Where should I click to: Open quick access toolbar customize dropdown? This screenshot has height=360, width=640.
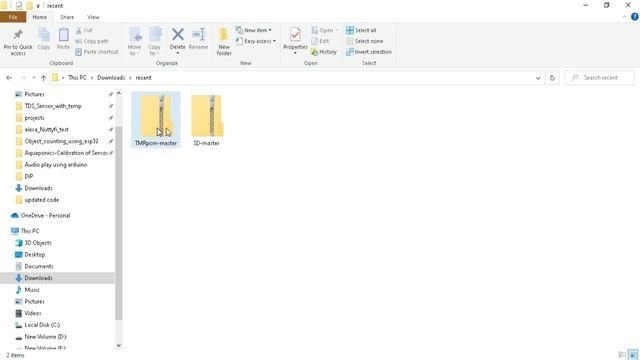pyautogui.click(x=38, y=6)
